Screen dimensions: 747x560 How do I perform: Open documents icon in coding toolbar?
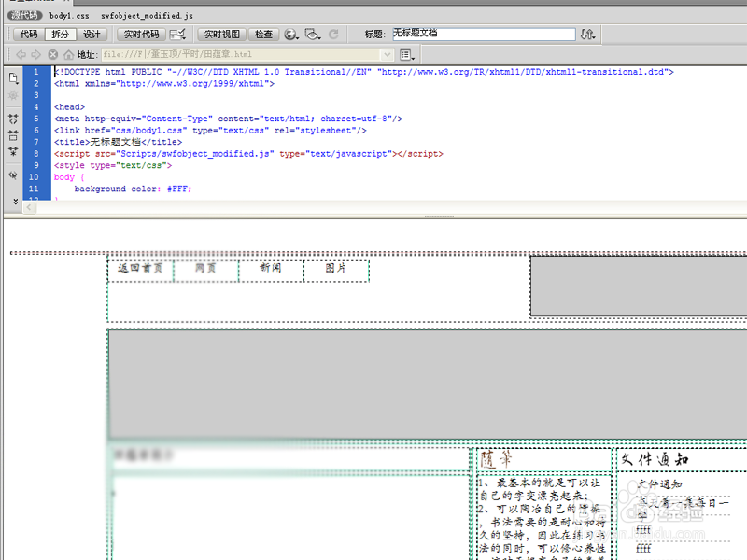click(x=13, y=78)
